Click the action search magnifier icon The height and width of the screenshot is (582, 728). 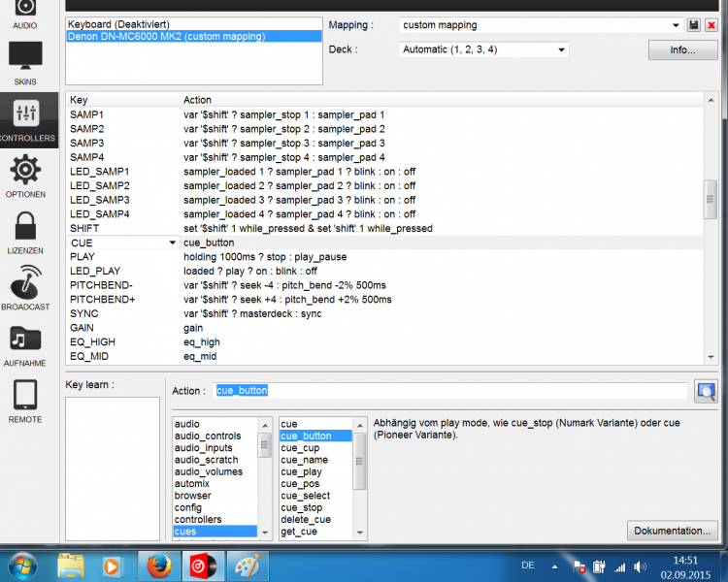[706, 391]
